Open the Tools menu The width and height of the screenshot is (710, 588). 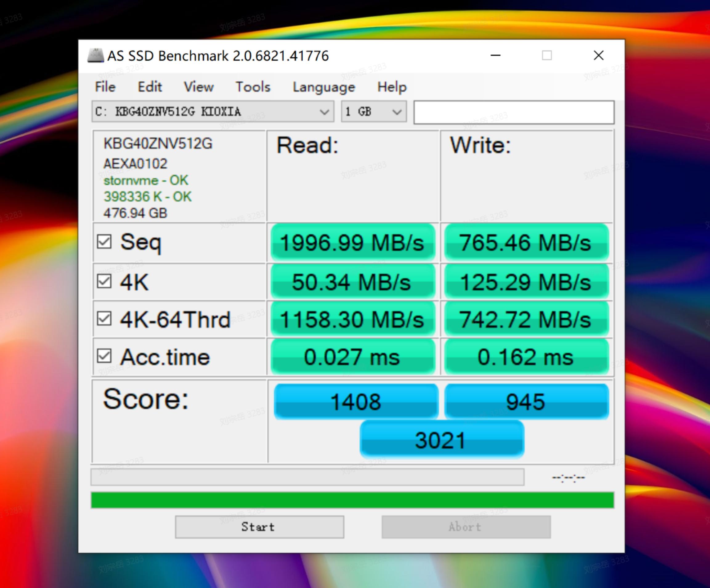click(253, 87)
